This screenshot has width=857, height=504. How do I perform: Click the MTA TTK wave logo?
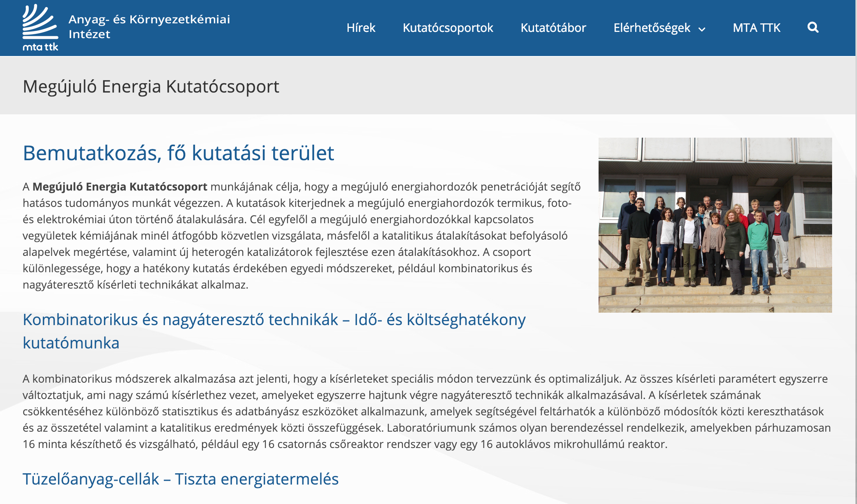40,22
